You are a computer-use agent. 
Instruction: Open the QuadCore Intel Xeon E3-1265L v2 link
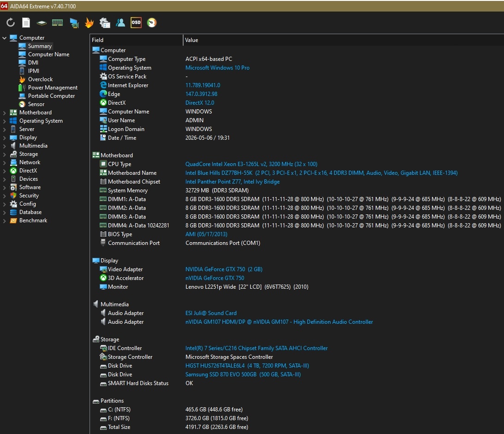[252, 164]
